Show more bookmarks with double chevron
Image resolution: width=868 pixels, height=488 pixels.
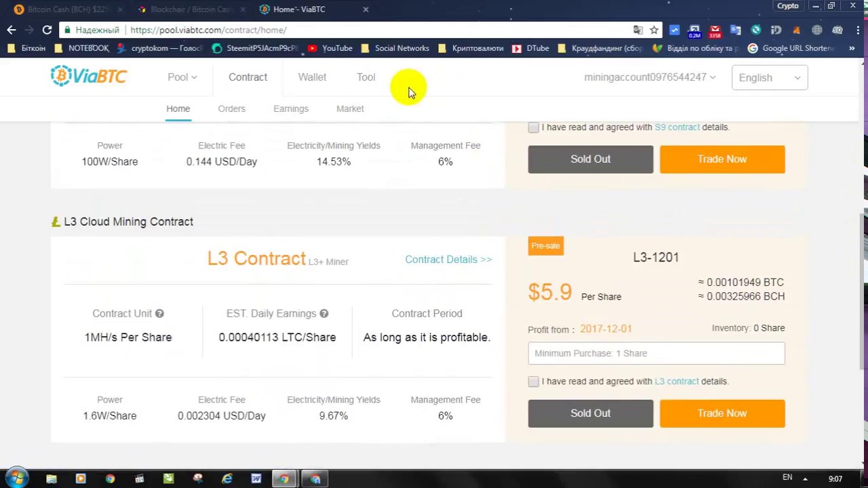click(852, 48)
